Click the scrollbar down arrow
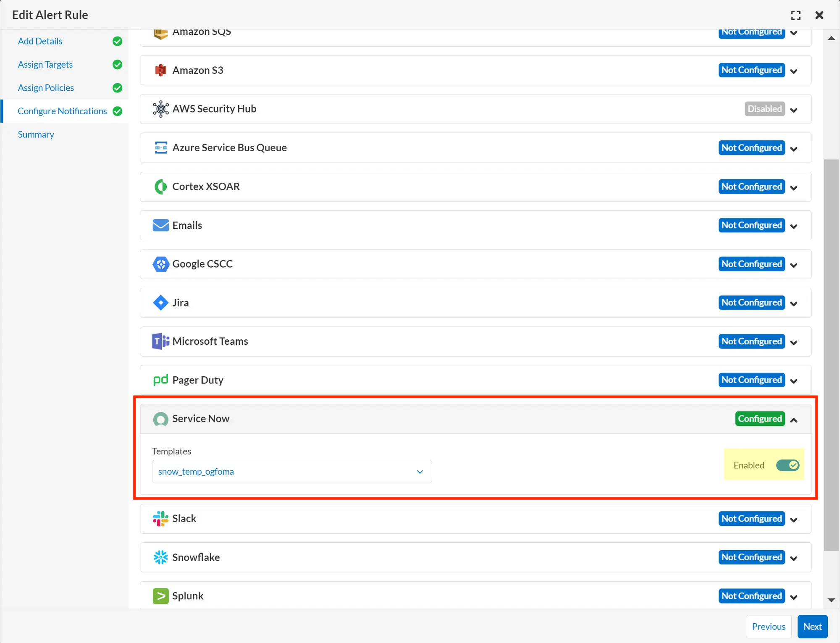Viewport: 840px width, 643px height. (831, 600)
